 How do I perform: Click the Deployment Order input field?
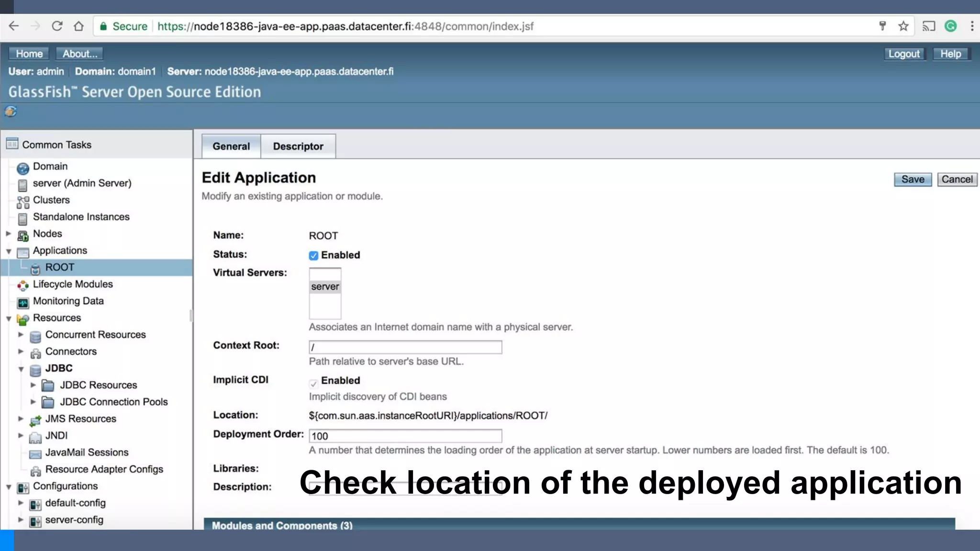click(x=405, y=436)
